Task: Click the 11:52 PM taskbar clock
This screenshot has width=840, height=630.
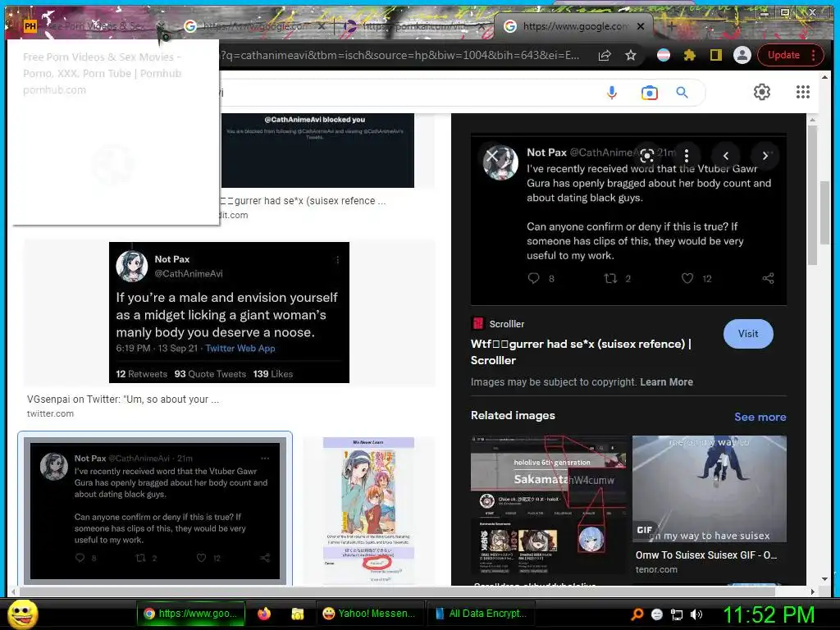Action: pos(769,614)
